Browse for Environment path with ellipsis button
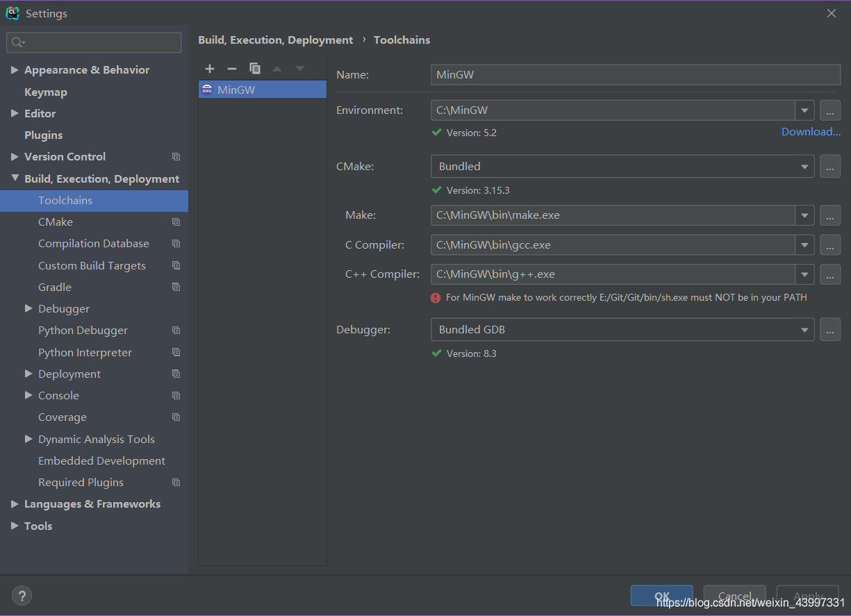 830,110
